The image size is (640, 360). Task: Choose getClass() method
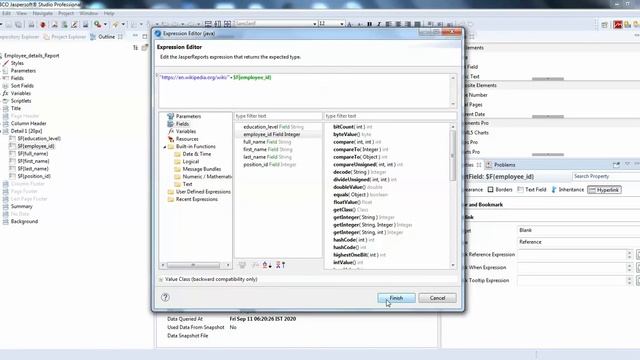point(350,210)
